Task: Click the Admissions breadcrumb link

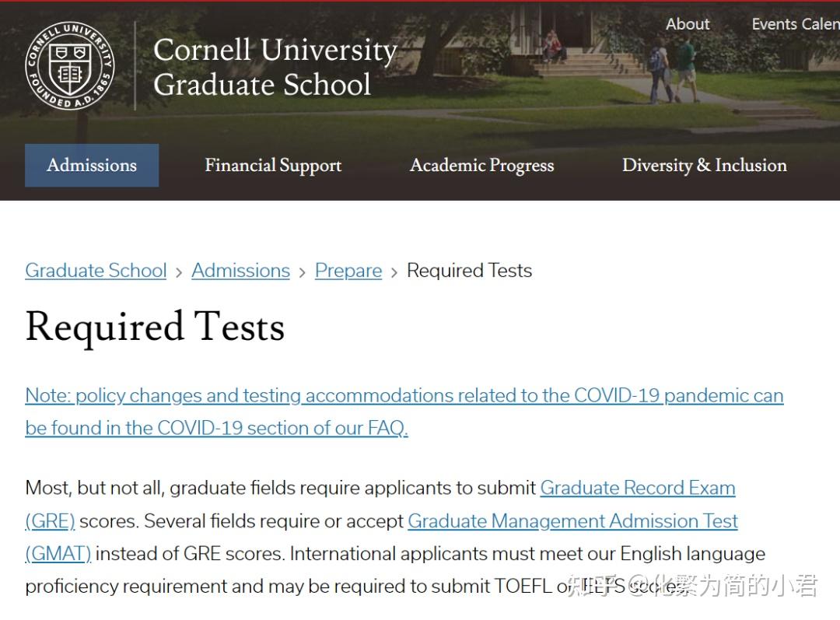Action: pos(240,271)
